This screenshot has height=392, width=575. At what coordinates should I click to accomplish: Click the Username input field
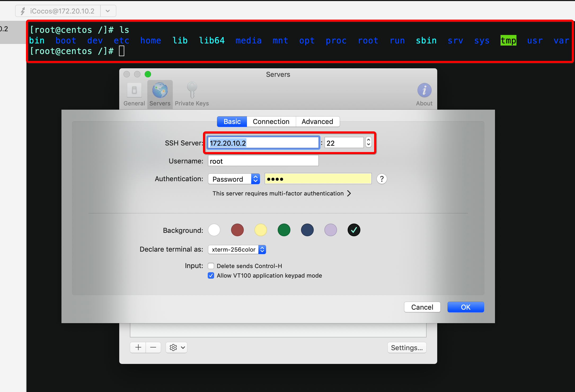pyautogui.click(x=263, y=161)
